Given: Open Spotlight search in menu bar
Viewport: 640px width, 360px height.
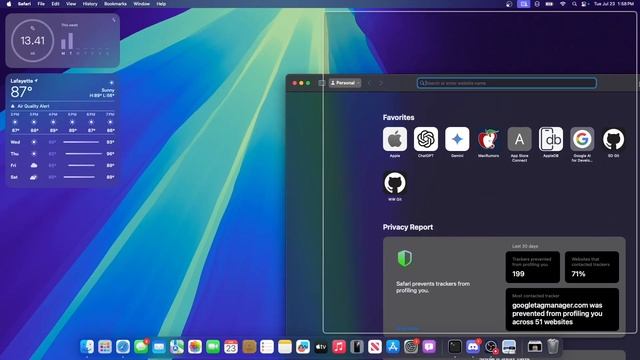Looking at the screenshot, I should [x=574, y=4].
